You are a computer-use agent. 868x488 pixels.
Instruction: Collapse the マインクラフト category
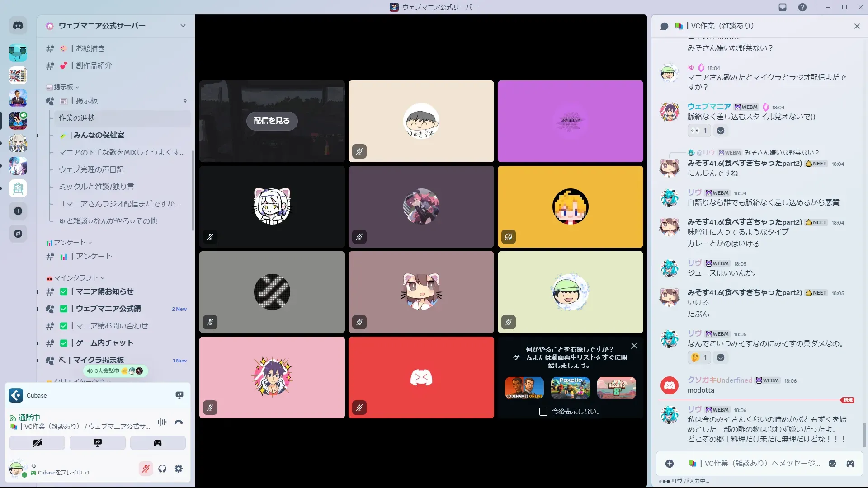point(76,278)
